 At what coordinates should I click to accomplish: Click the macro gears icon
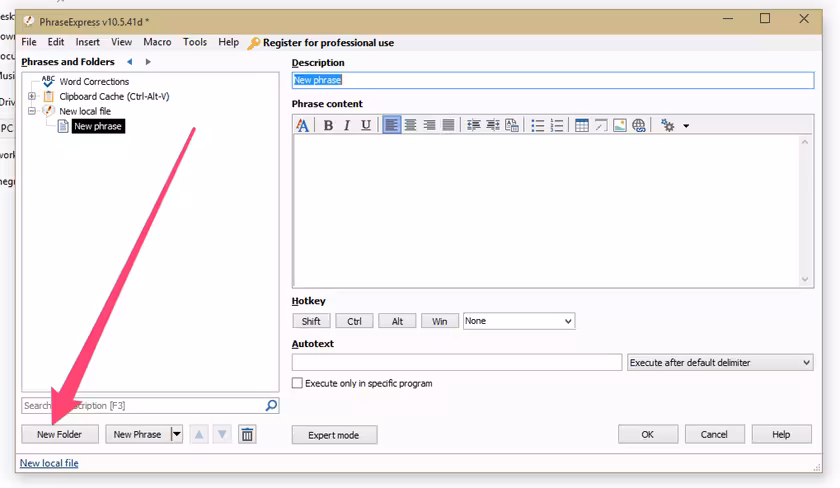click(668, 125)
